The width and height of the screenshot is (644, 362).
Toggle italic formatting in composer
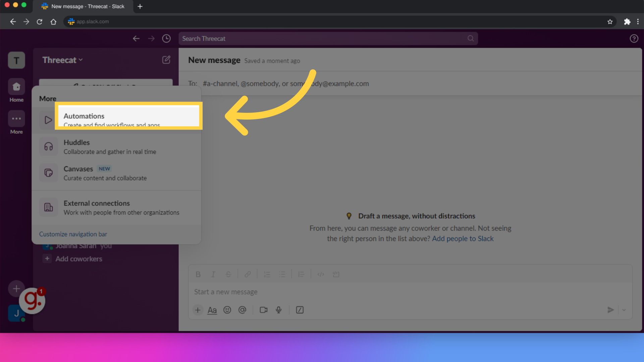[x=213, y=275]
